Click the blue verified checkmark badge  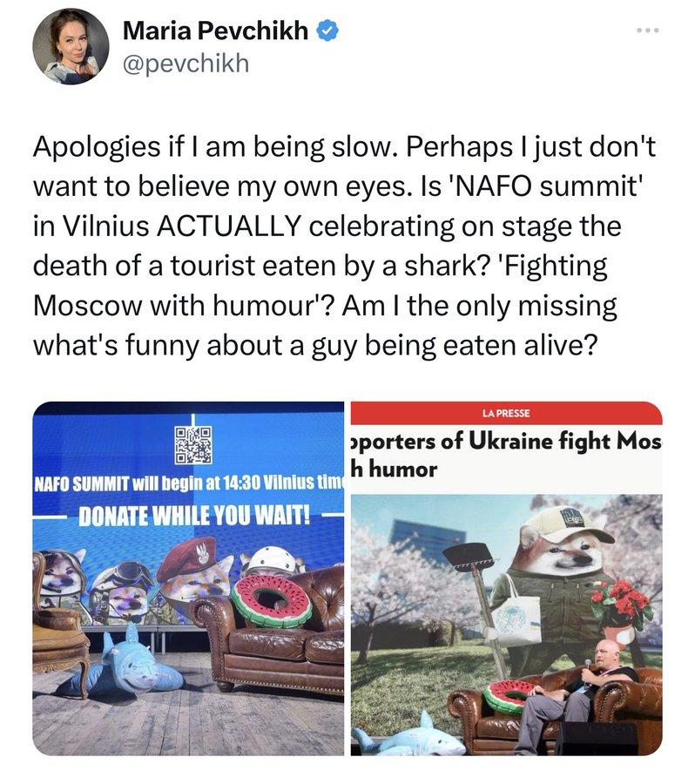327,31
